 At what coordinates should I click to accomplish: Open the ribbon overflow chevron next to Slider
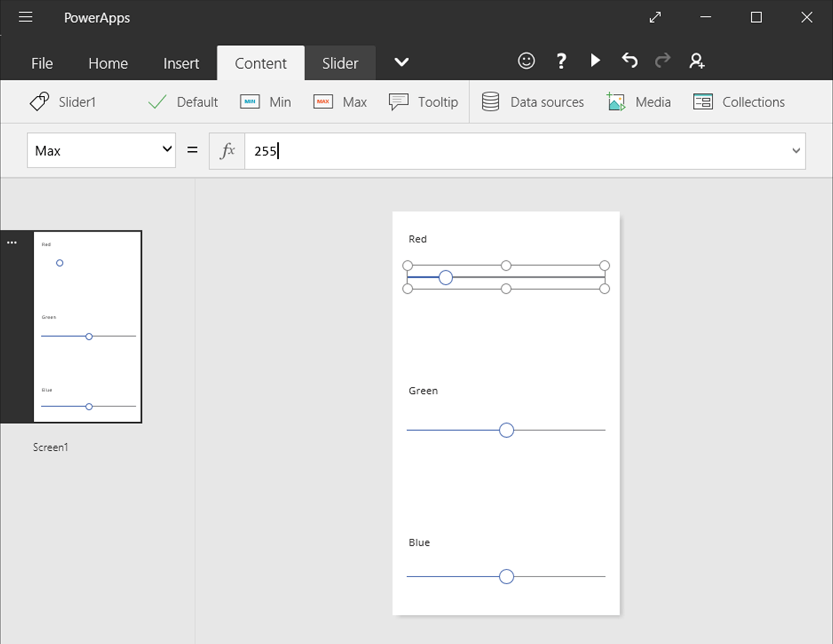pyautogui.click(x=401, y=62)
